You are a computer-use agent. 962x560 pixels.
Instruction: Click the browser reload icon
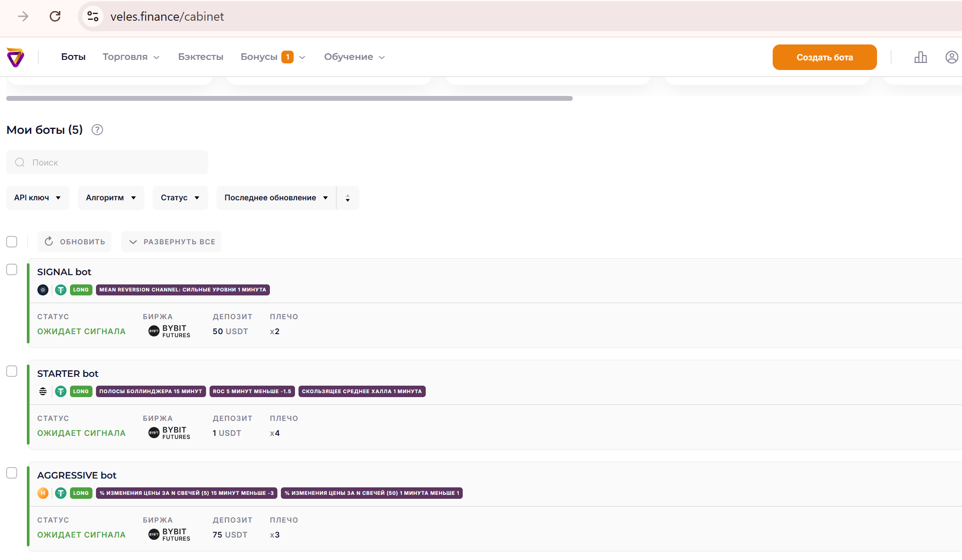55,17
